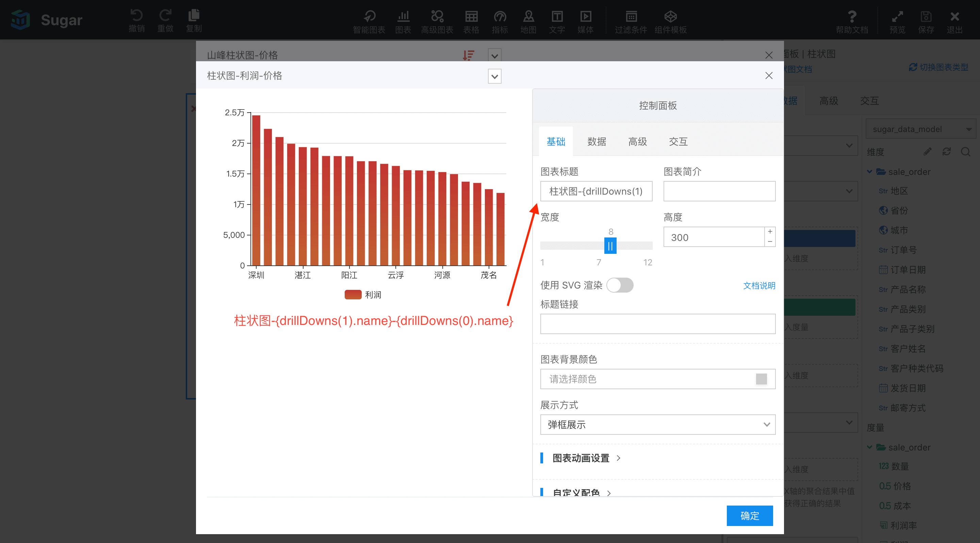Click the 利润 legend color swatch

pyautogui.click(x=353, y=295)
